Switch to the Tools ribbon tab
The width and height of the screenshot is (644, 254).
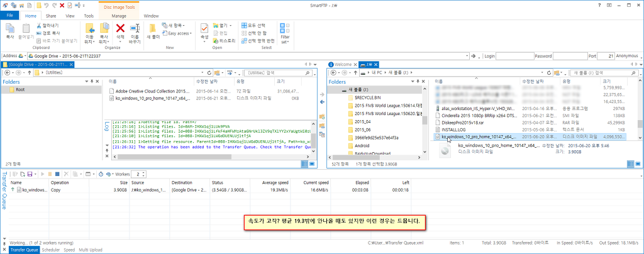(x=89, y=16)
